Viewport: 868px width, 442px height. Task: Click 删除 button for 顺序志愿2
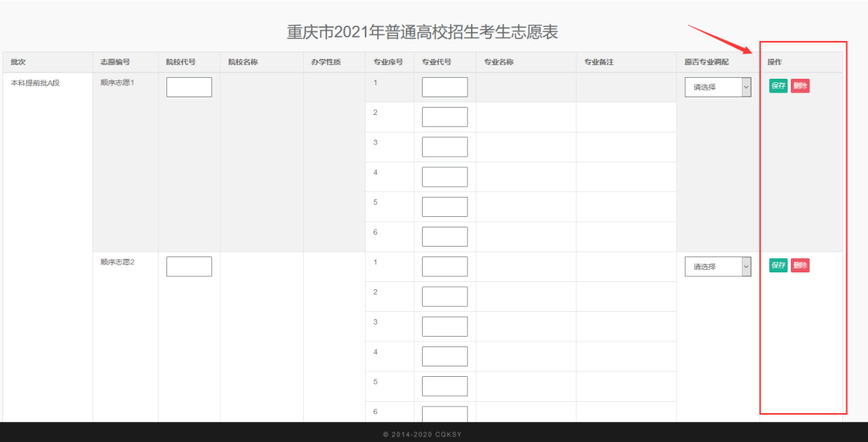coord(800,265)
